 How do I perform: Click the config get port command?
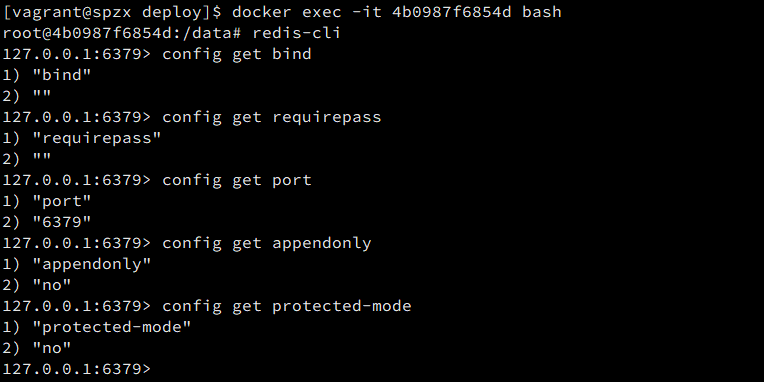237,180
